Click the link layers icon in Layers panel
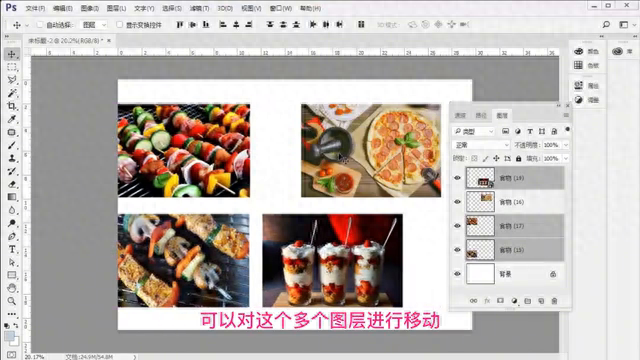The width and height of the screenshot is (640, 360). pyautogui.click(x=473, y=301)
